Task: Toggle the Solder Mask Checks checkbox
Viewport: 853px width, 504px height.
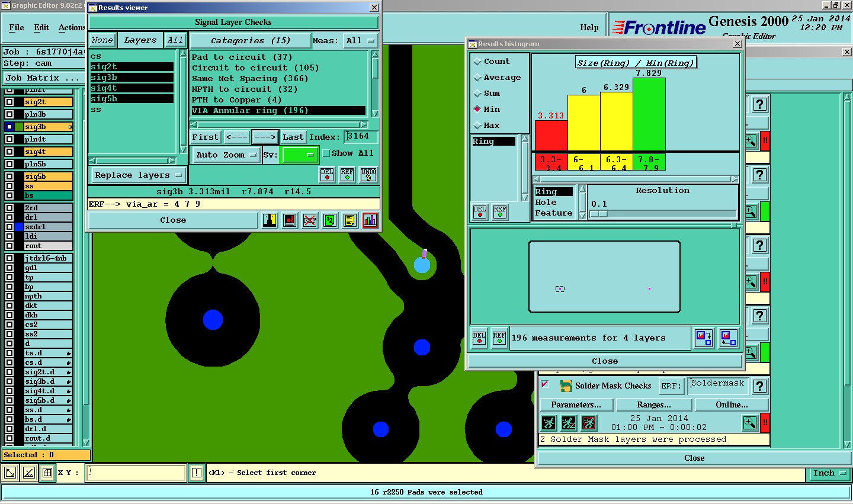Action: point(545,385)
